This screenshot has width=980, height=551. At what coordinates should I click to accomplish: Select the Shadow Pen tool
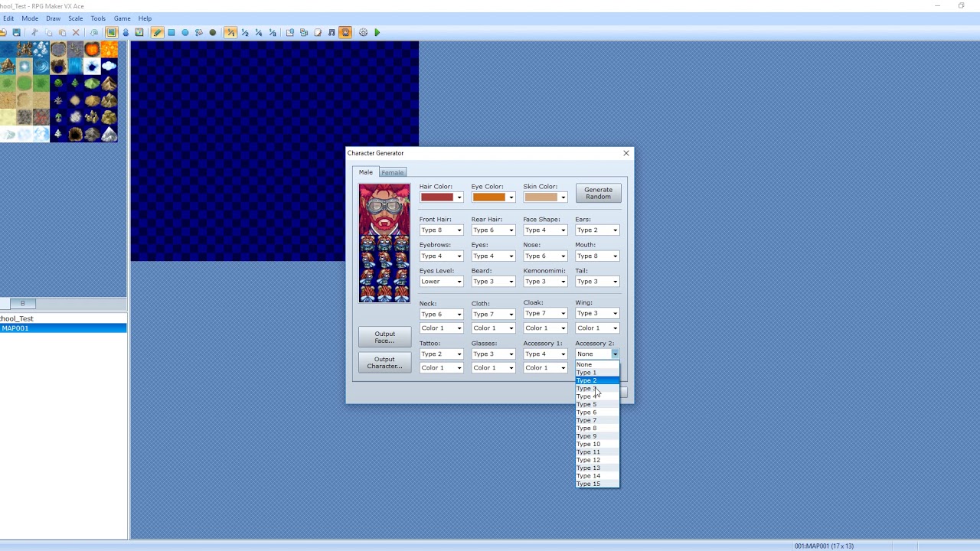click(x=212, y=32)
